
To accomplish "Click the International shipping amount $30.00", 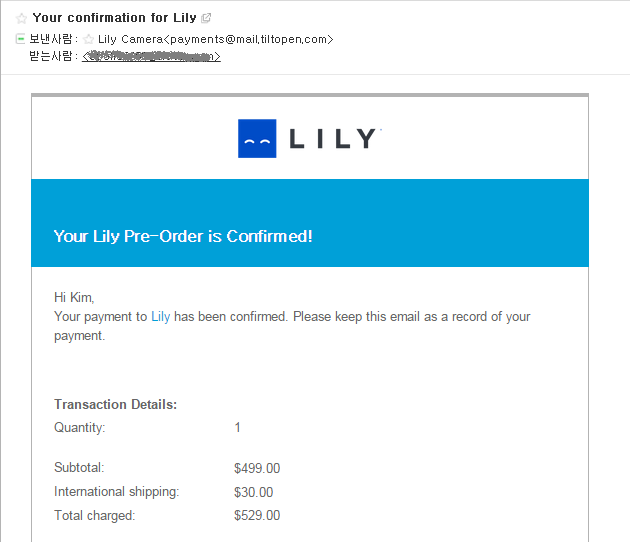I will [253, 492].
